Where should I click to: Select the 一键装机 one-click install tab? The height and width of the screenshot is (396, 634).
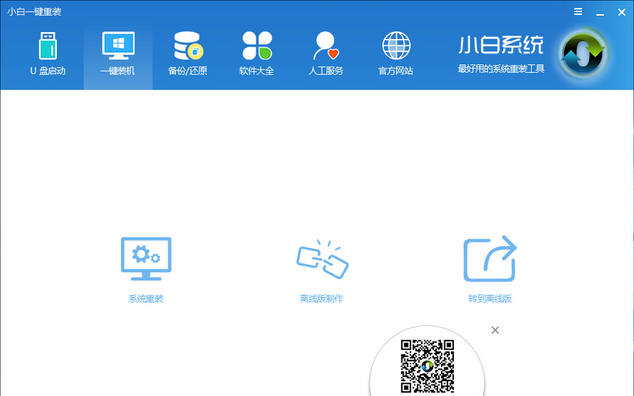click(118, 55)
